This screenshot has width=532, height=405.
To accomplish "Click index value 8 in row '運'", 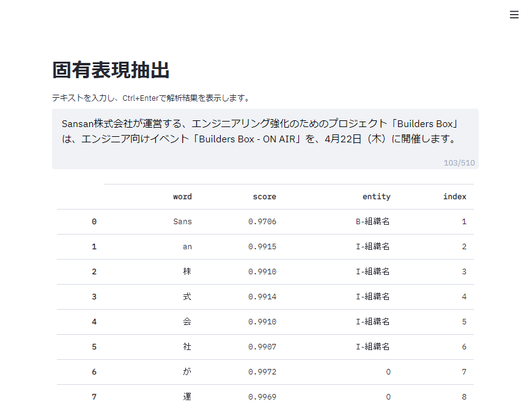I will point(464,396).
